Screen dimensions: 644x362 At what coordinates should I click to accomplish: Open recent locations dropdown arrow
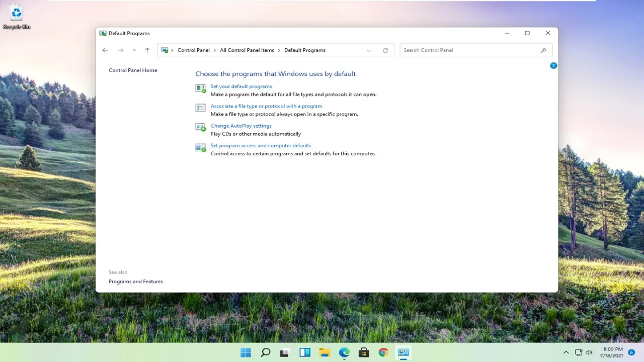[x=134, y=50]
